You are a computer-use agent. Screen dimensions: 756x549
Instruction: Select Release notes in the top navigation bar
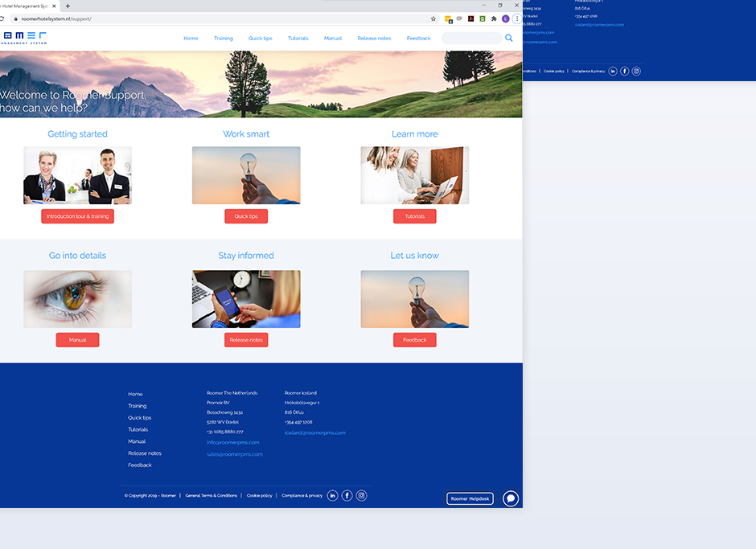[x=374, y=39]
